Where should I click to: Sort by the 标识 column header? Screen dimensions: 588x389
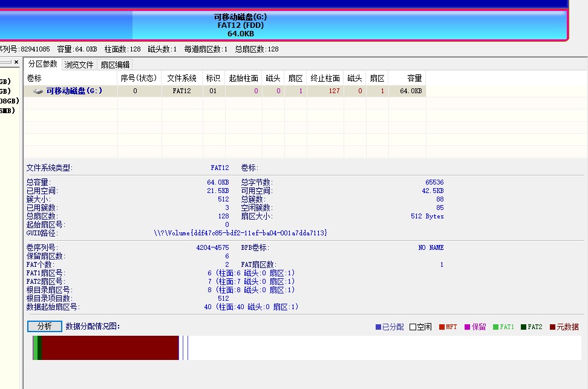click(214, 78)
